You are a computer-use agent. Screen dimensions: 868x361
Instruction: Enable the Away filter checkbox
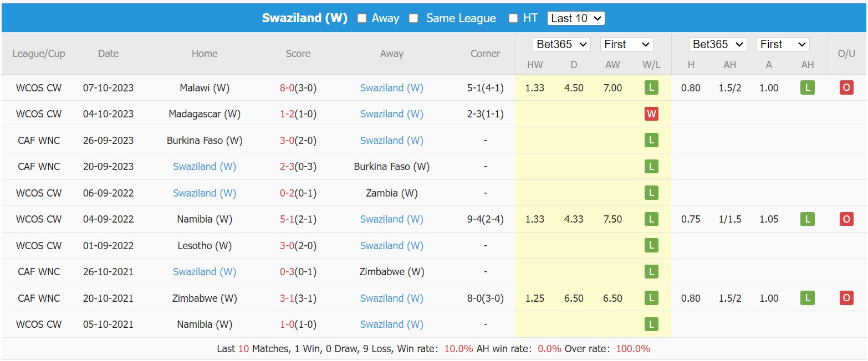point(361,18)
